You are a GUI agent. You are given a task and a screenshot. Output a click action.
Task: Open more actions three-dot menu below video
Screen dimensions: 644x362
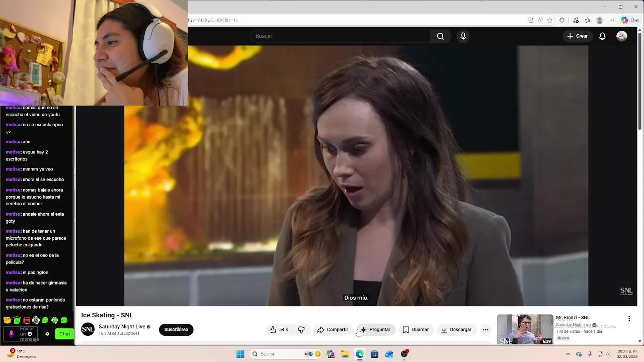pos(486,330)
